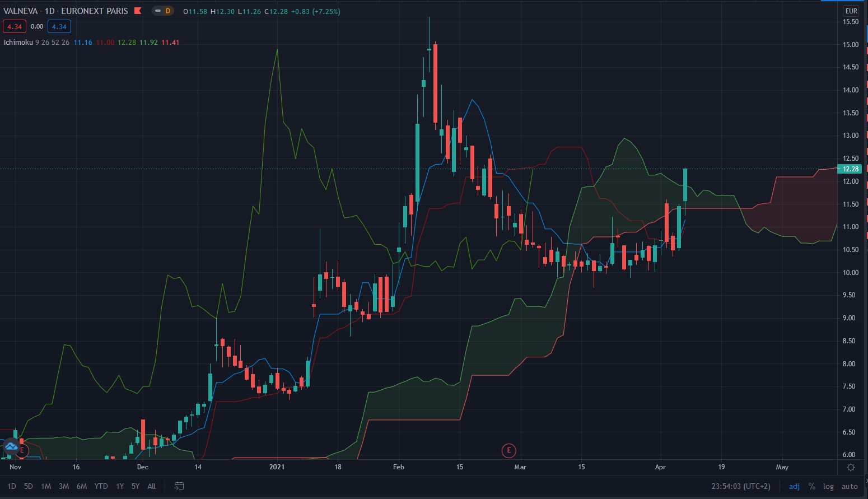This screenshot has height=499, width=868.
Task: Open chart settings gear icon on the time axis
Action: pos(851,467)
